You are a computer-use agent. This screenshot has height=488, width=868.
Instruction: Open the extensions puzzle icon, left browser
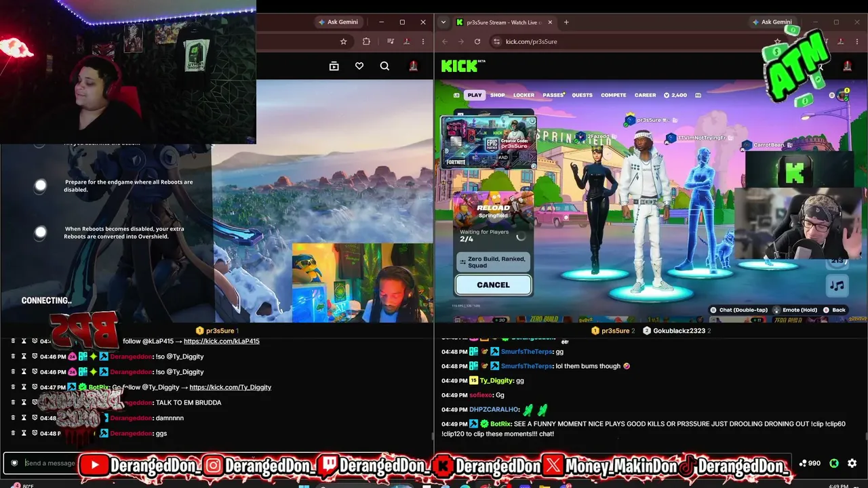[x=366, y=41]
